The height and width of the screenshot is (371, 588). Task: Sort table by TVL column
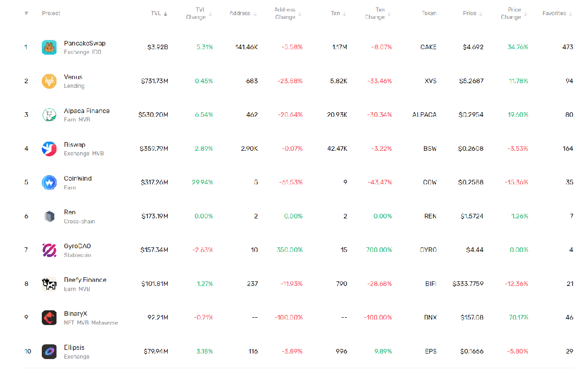pyautogui.click(x=159, y=13)
